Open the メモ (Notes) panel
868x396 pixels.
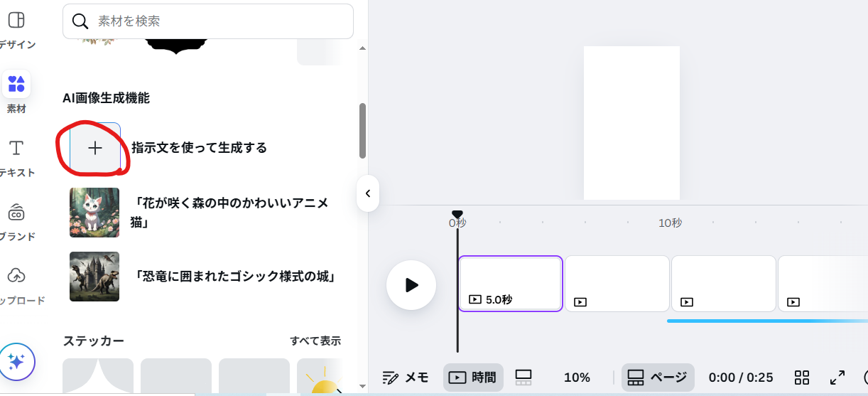click(x=406, y=378)
